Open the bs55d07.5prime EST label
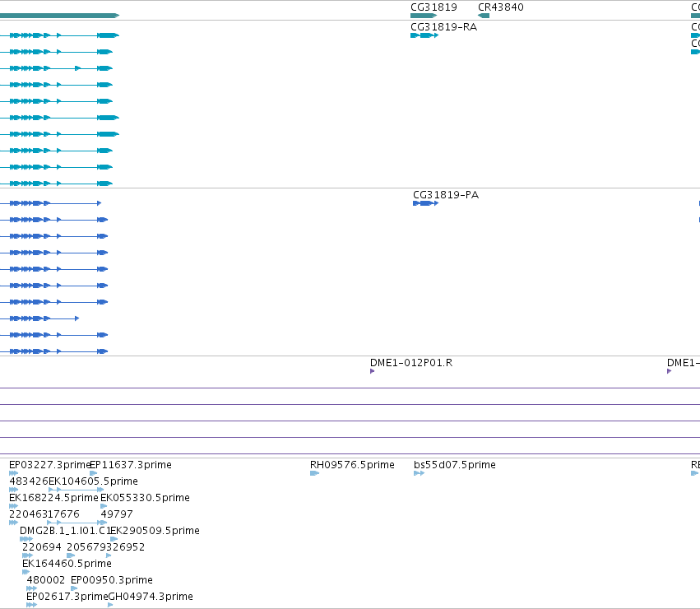 tap(454, 465)
